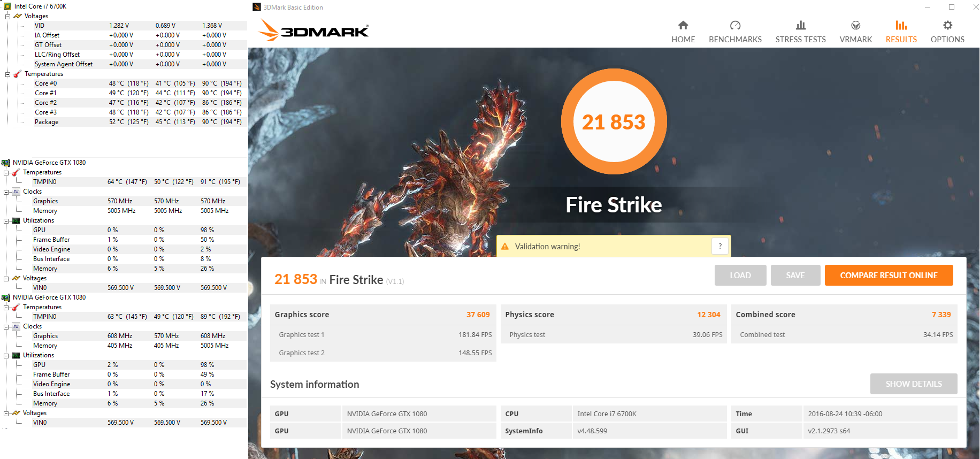Click the thermometer icon under the second GTX 1080
The width and height of the screenshot is (980, 459).
[x=16, y=307]
